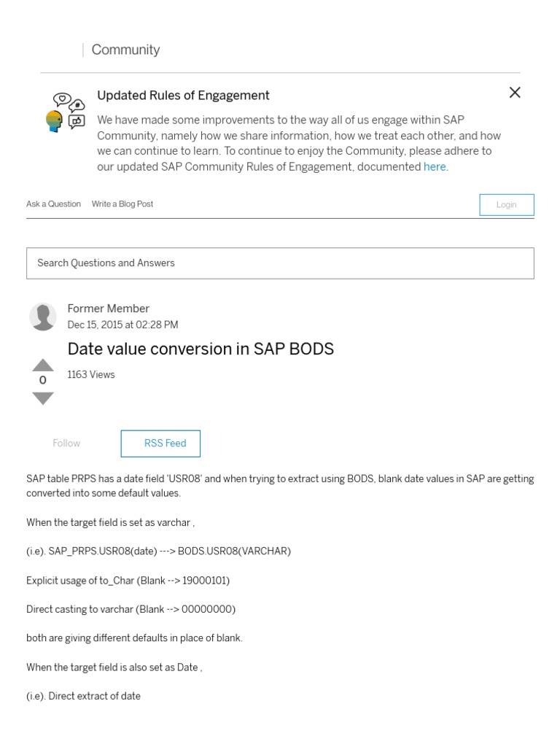
Task: Open the 'here' Rules of Engagement link
Action: (x=435, y=166)
